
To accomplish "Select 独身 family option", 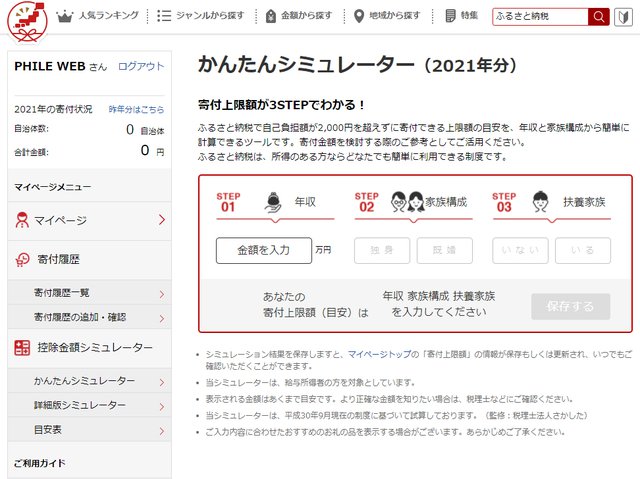I will point(382,251).
